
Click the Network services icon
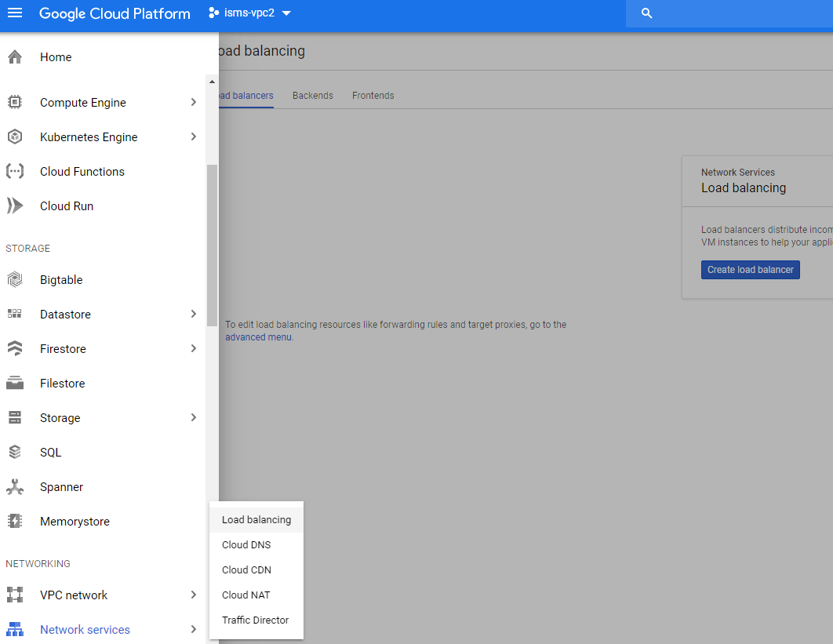15,629
